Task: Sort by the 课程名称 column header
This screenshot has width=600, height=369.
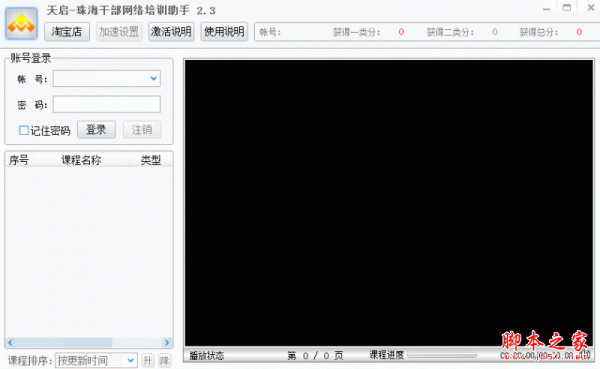Action: pos(82,160)
